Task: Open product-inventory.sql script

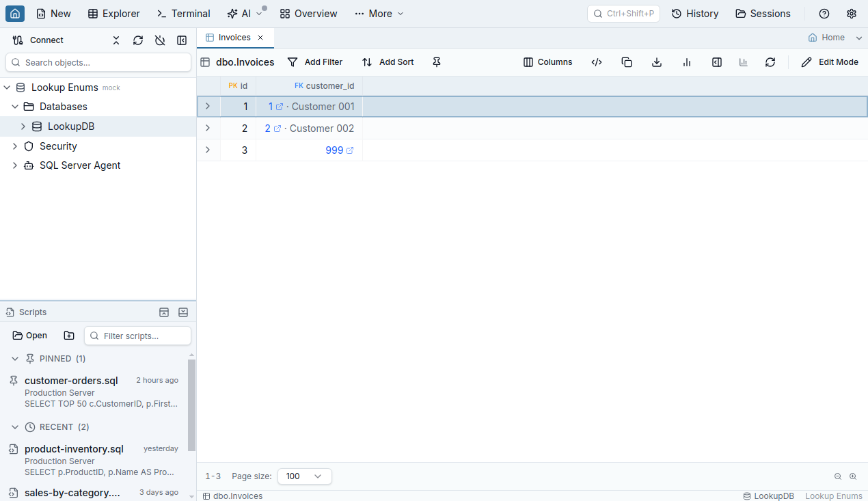Action: coord(94,461)
